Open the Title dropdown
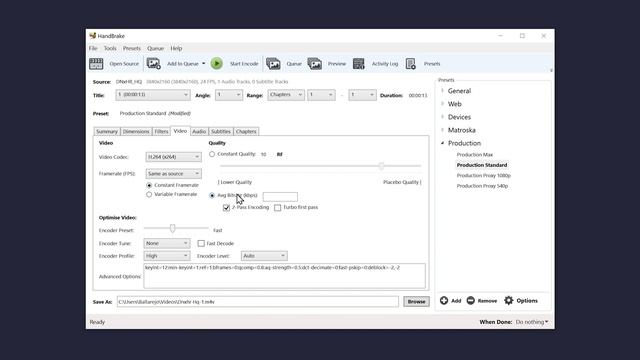Viewport: 640px width, 360px height. (153, 95)
